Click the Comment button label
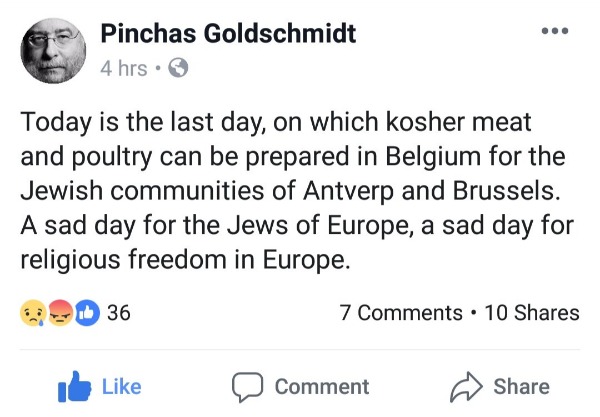600x417 pixels. [x=322, y=387]
